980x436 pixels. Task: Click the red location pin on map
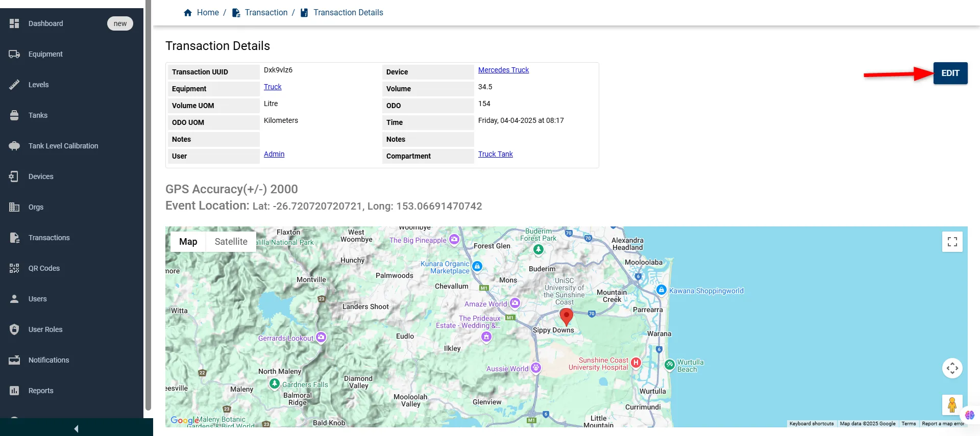(x=566, y=317)
